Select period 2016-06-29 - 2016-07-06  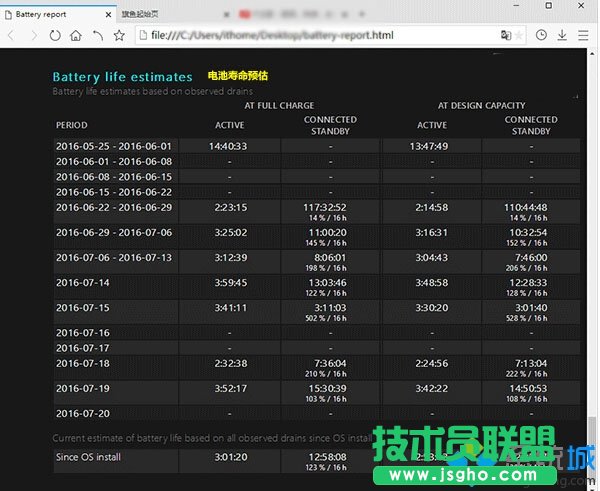tap(114, 232)
